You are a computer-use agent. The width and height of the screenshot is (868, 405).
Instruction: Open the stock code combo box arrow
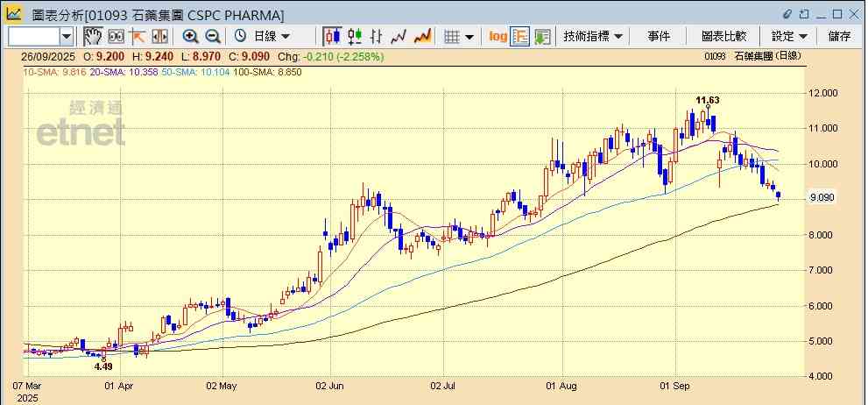pos(67,37)
